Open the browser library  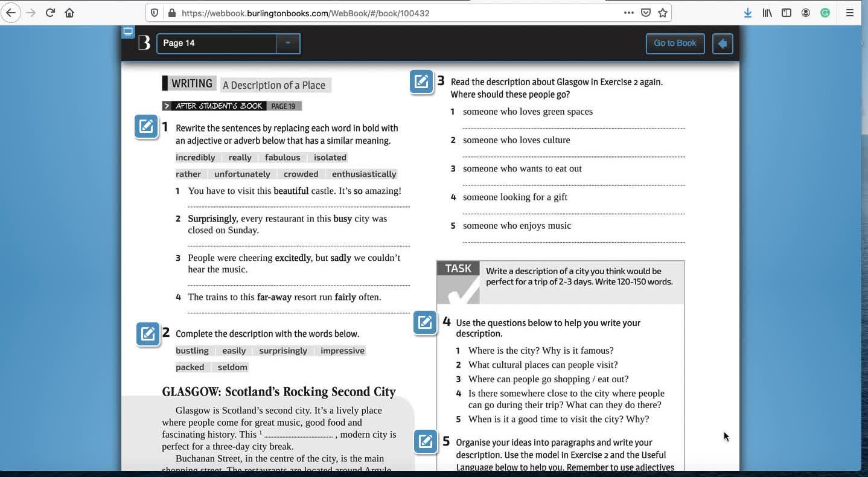767,13
